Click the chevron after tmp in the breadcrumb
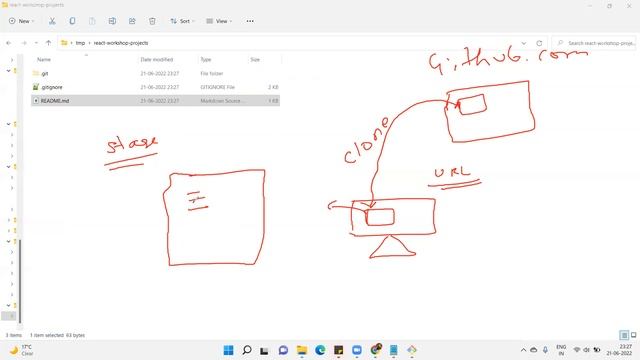The width and height of the screenshot is (640, 360). point(89,43)
